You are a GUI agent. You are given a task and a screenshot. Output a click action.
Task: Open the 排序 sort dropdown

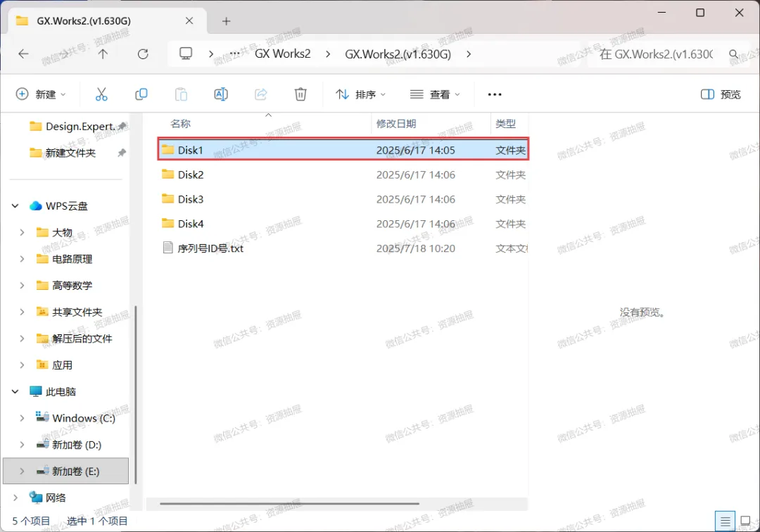click(x=361, y=94)
